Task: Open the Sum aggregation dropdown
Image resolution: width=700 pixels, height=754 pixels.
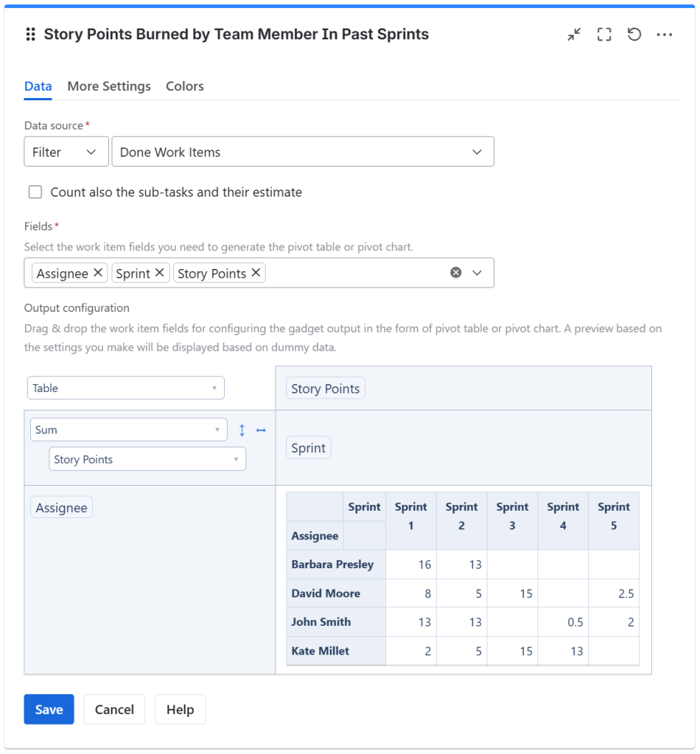Action: [128, 430]
